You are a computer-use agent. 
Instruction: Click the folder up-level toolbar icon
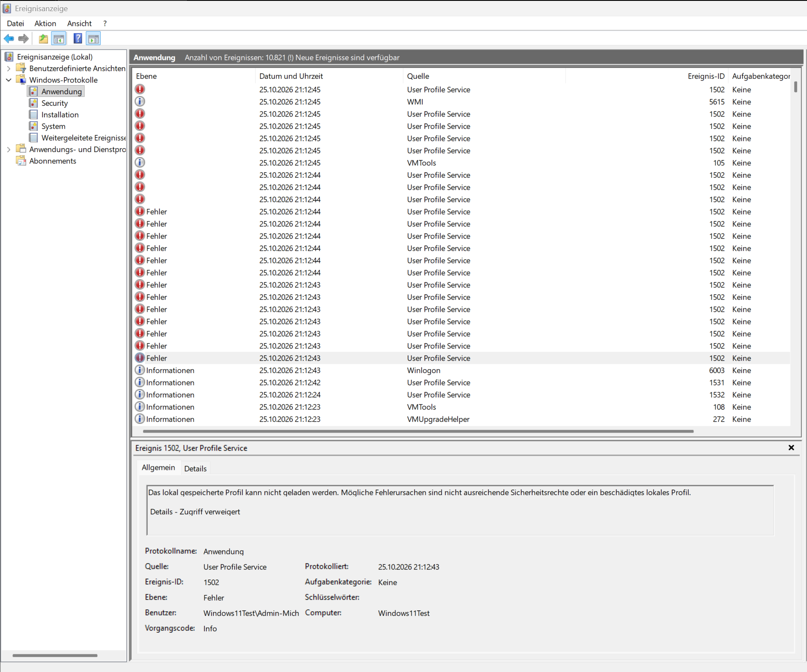pyautogui.click(x=43, y=39)
